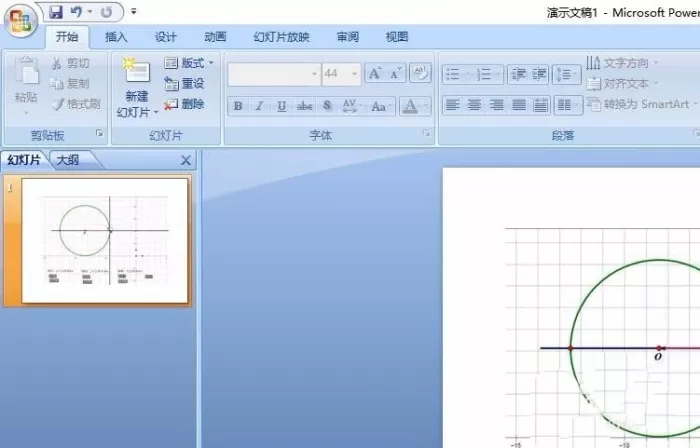
Task: Close the slides pane with X
Action: [186, 160]
